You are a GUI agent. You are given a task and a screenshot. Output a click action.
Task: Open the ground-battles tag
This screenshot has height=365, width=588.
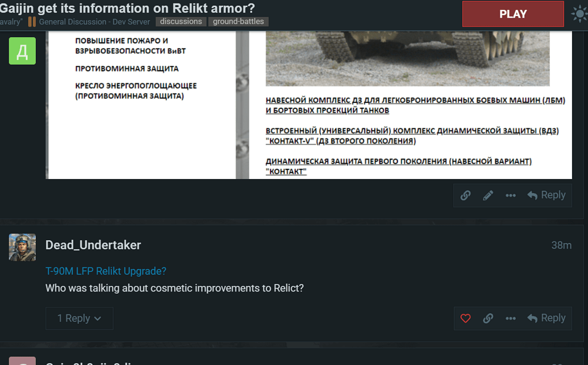(238, 21)
